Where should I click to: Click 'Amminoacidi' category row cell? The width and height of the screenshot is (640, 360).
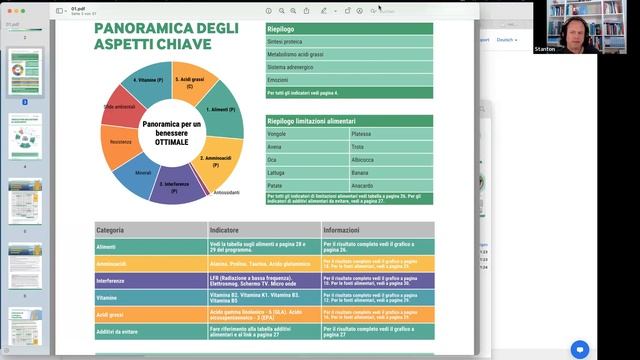pos(151,264)
